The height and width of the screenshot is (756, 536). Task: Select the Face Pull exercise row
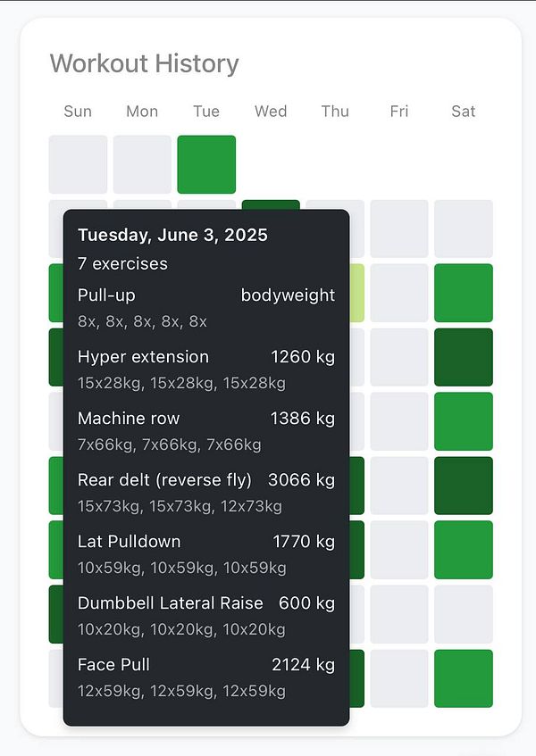(114, 665)
